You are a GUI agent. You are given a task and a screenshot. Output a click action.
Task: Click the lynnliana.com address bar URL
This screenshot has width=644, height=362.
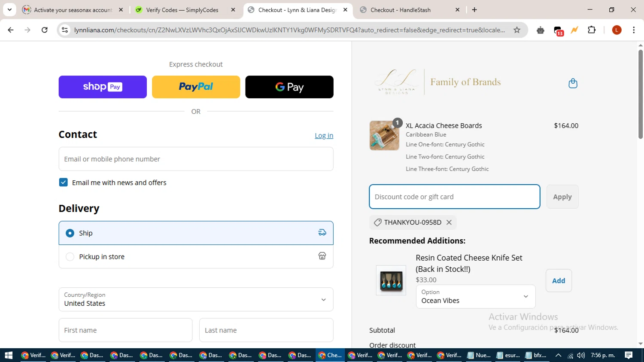click(289, 30)
